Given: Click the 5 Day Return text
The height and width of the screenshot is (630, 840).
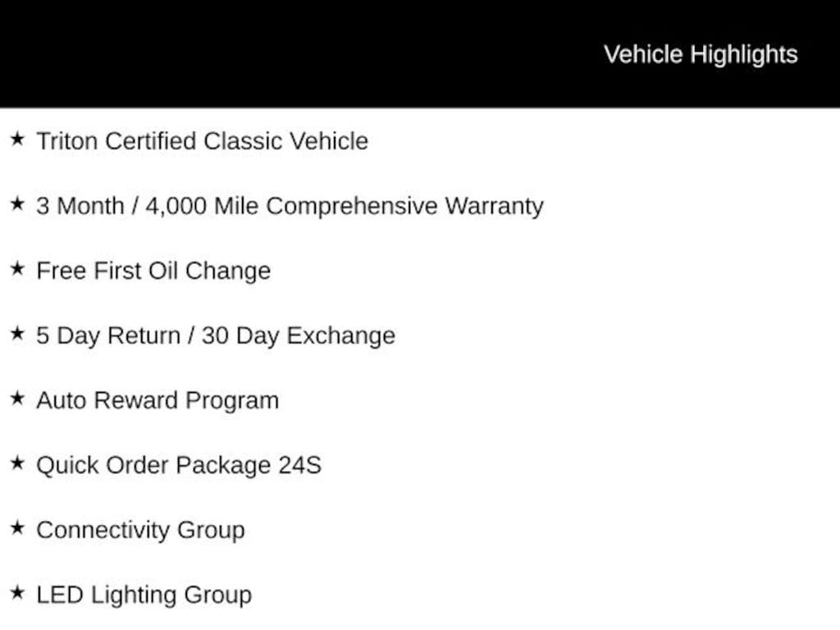Looking at the screenshot, I should pos(107,336).
